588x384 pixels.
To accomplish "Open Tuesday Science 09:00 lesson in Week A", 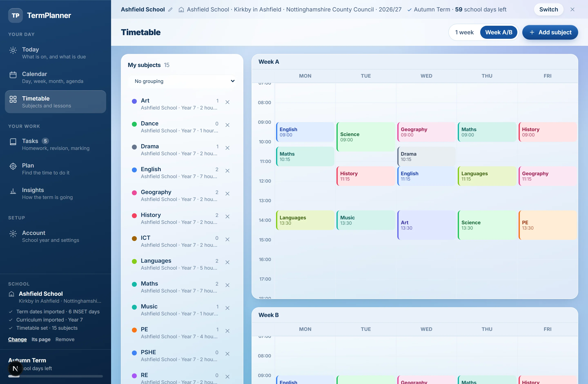I will (365, 137).
